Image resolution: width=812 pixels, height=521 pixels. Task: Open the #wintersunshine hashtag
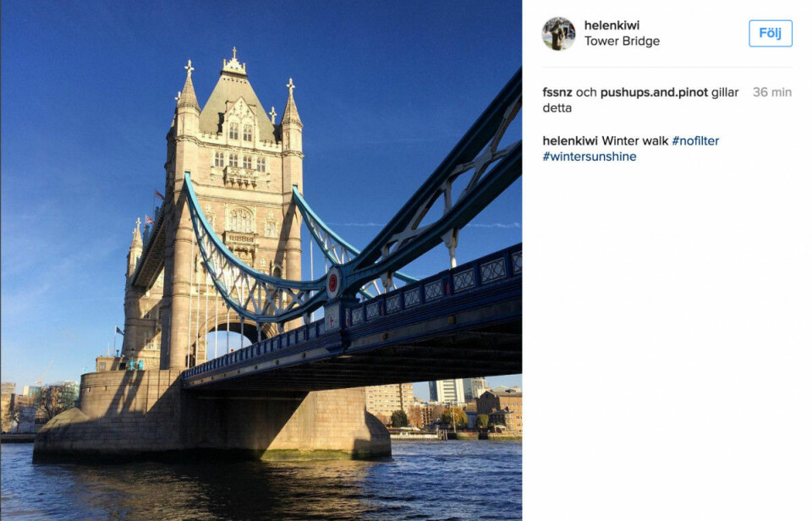(587, 156)
